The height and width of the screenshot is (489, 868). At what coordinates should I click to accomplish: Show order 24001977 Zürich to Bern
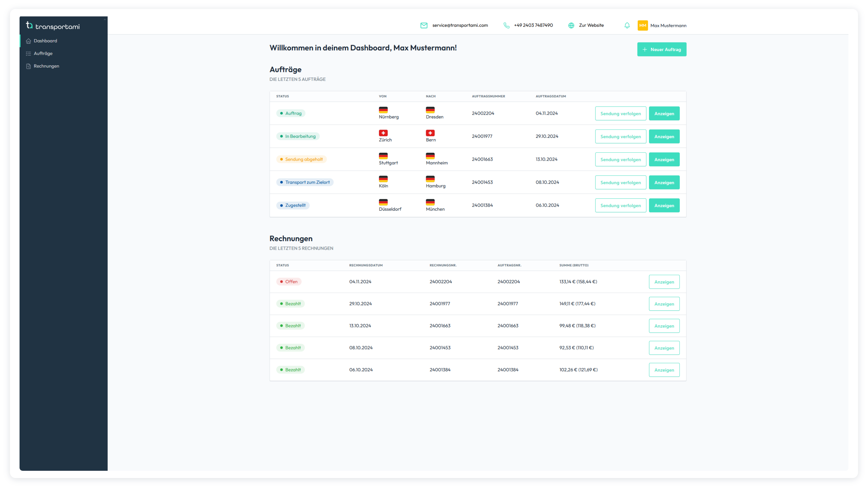[664, 136]
